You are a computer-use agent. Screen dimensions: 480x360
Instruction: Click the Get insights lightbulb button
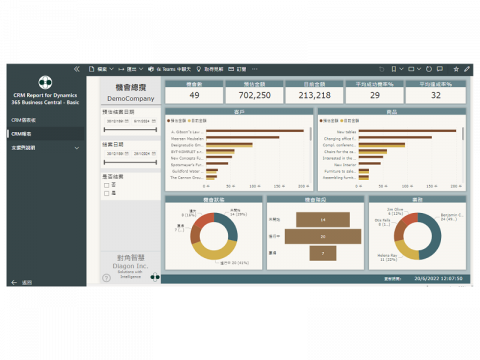tap(209, 69)
